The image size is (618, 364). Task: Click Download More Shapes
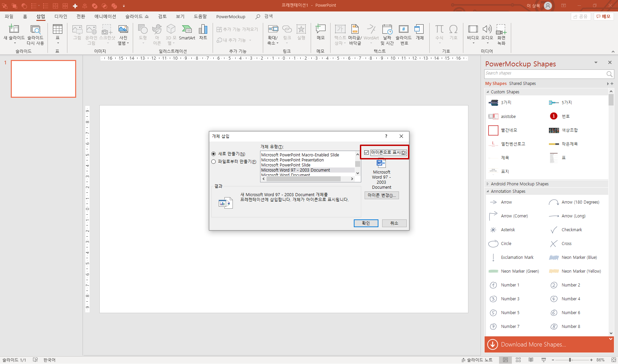coord(533,344)
